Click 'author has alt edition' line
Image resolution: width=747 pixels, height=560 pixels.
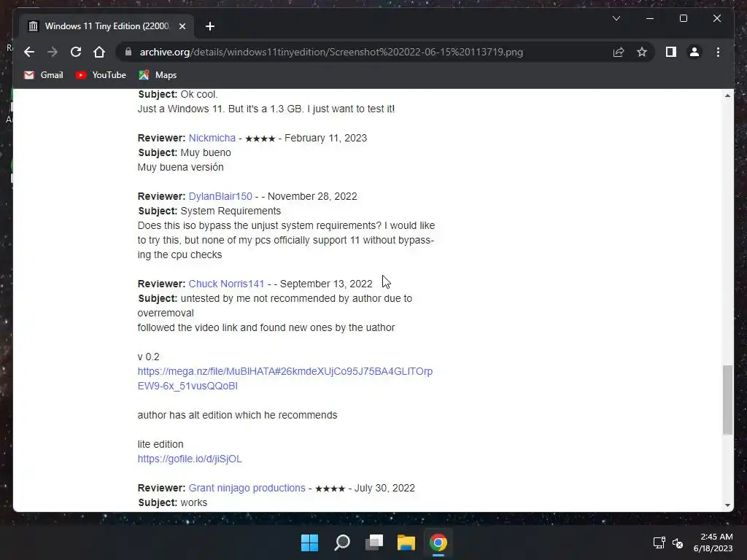[x=237, y=415]
